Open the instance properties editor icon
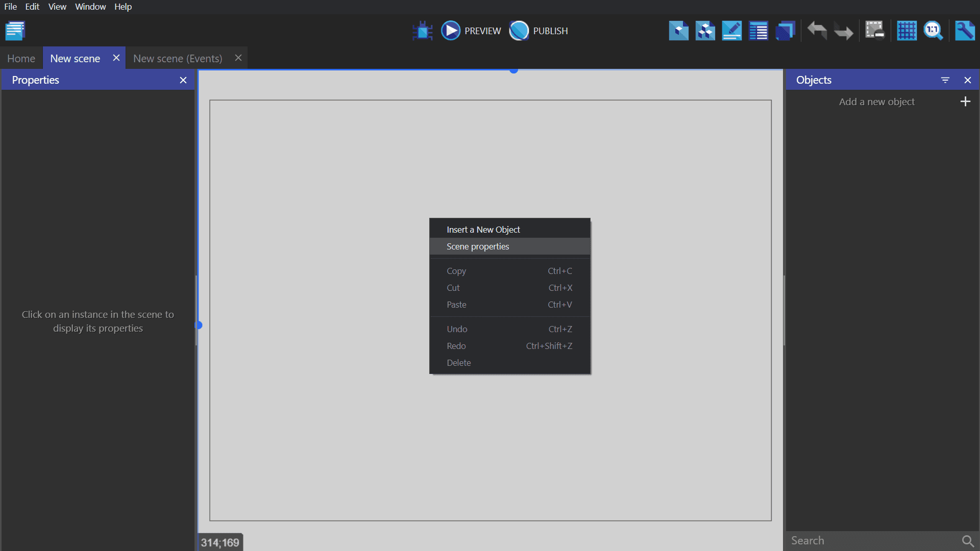Screen dimensions: 980x551 pyautogui.click(x=731, y=31)
